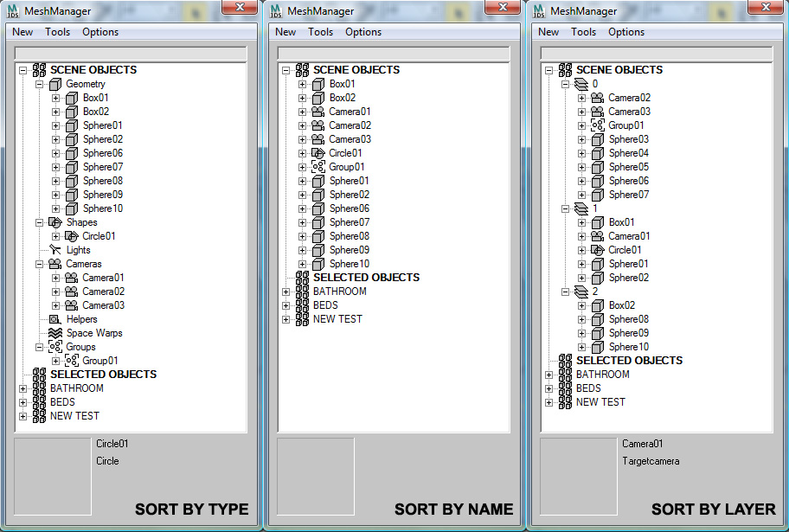Viewport: 789px width, 532px height.
Task: Select the Sphere03 object label
Action: (628, 139)
